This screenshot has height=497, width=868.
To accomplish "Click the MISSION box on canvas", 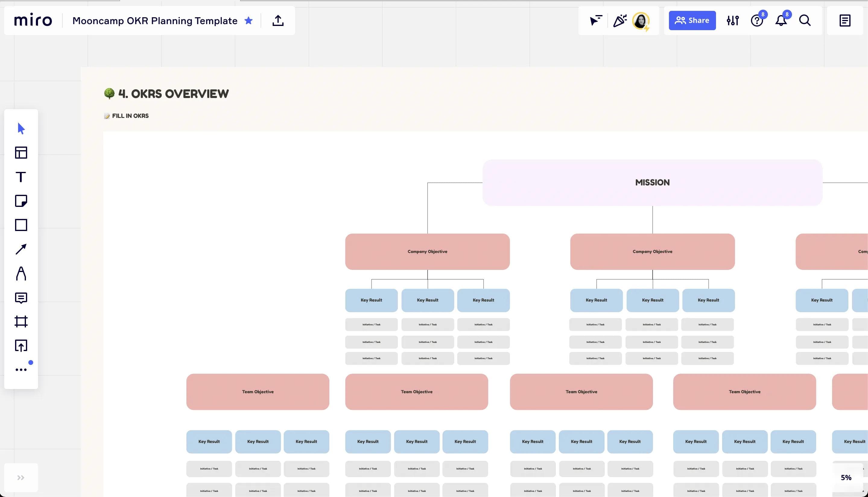I will tap(652, 183).
